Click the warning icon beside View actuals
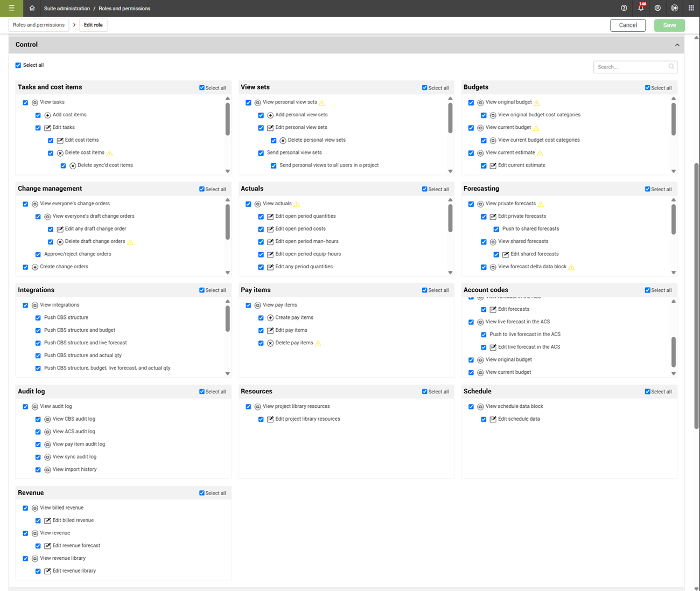The height and width of the screenshot is (591, 700). (x=297, y=204)
